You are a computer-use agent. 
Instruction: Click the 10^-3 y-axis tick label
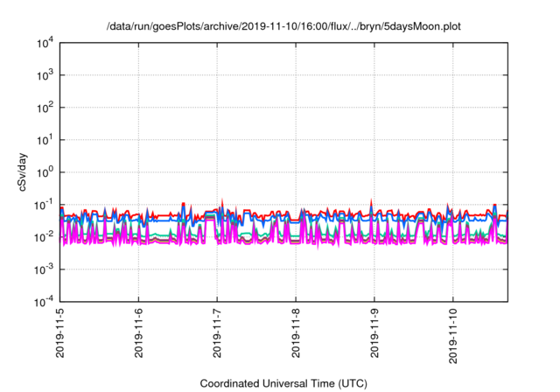44,270
